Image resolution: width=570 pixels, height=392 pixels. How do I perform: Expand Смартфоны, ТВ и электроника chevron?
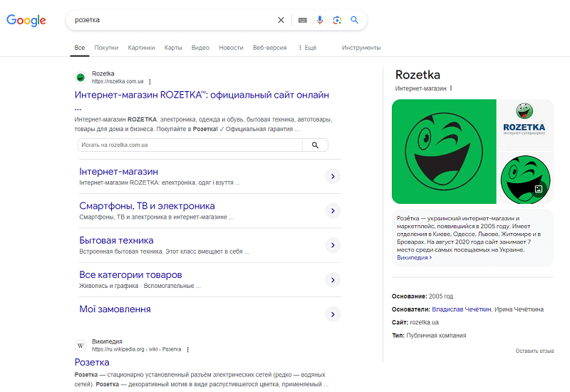(x=333, y=211)
